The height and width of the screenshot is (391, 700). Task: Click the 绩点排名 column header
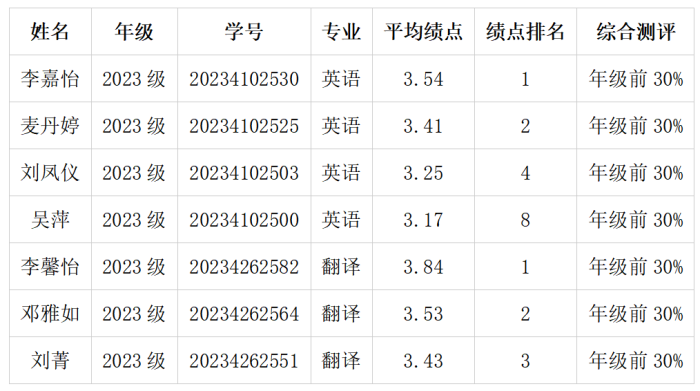click(x=525, y=32)
